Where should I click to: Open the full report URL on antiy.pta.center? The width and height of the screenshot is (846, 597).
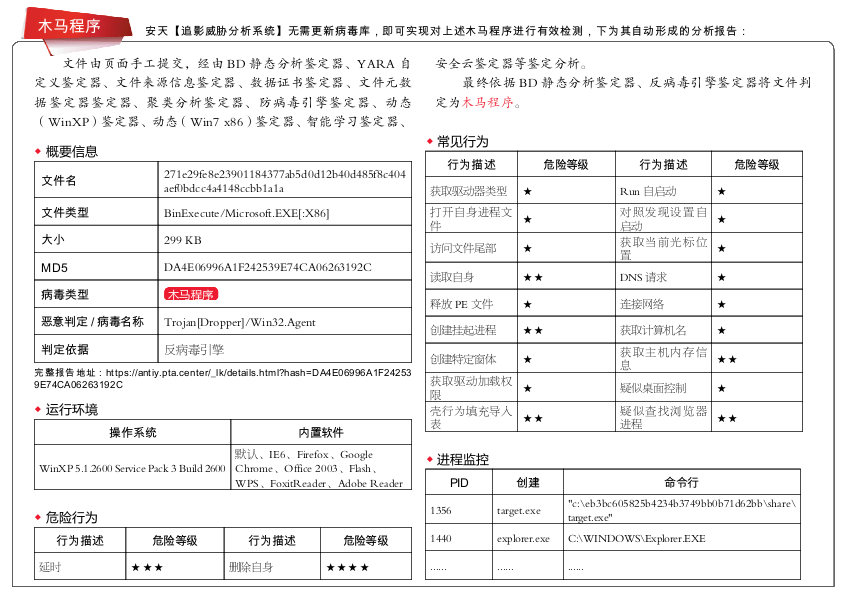point(222,378)
